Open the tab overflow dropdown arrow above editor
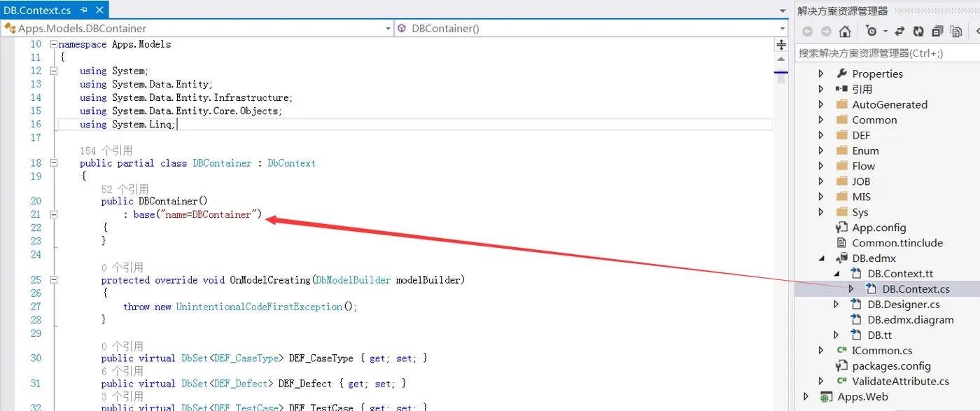 click(x=783, y=11)
